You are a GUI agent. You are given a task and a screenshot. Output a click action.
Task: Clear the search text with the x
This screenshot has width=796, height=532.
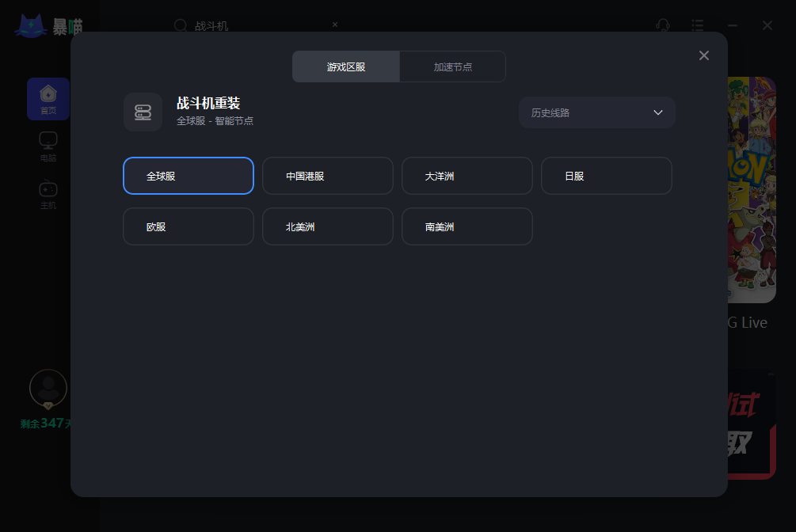335,25
